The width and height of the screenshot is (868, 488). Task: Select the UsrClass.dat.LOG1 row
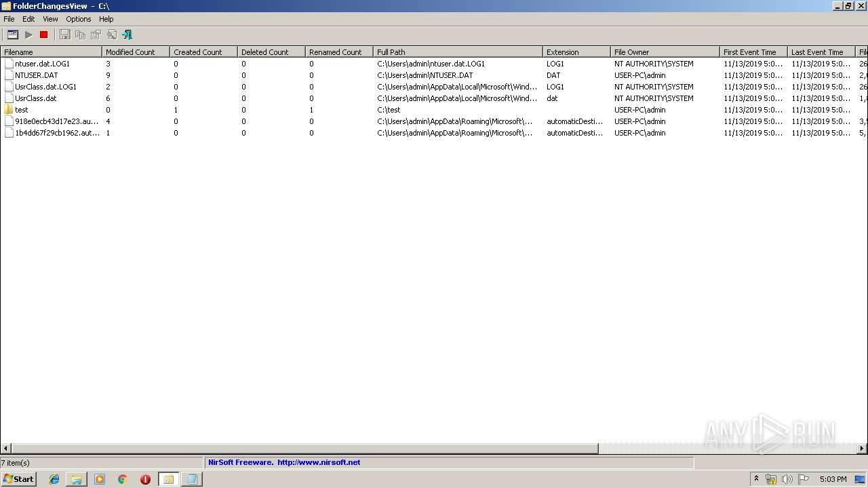434,87
